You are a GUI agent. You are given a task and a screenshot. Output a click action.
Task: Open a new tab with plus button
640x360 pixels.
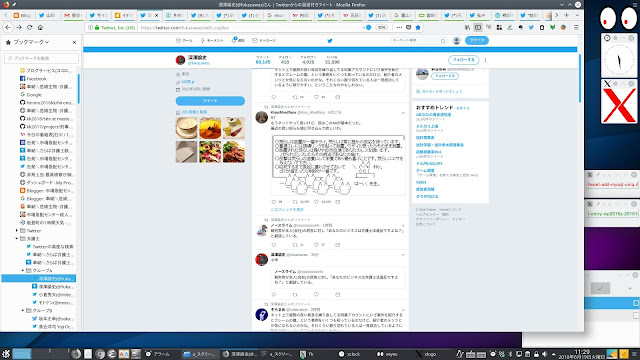point(567,15)
